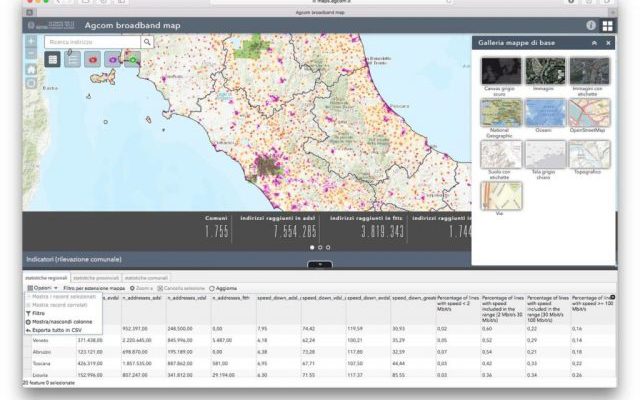Select Filtro in options menu
Screen dimensions: 640x400
coord(38,313)
